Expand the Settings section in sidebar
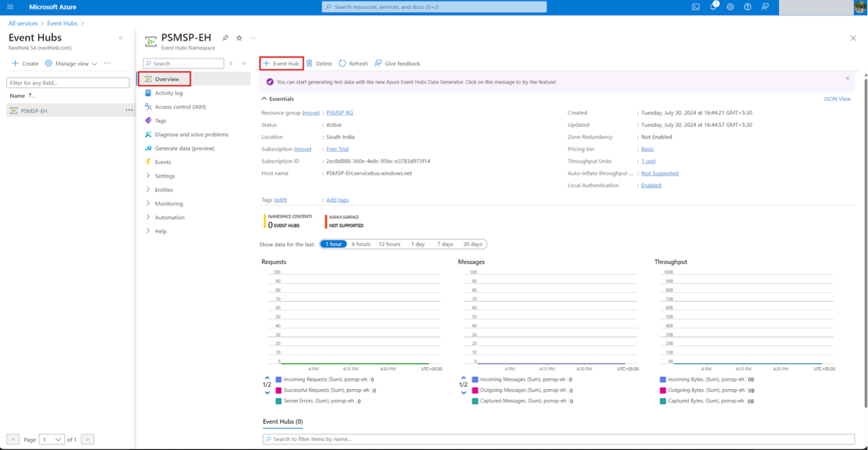 165,176
